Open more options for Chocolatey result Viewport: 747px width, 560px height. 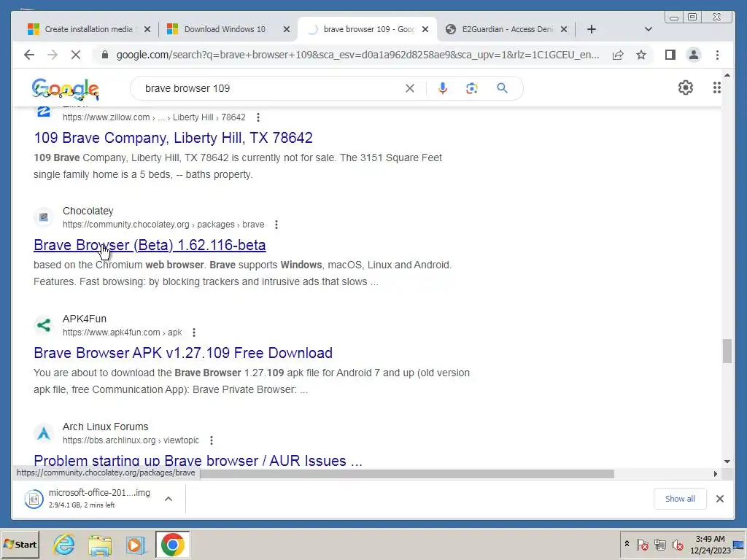tap(276, 225)
